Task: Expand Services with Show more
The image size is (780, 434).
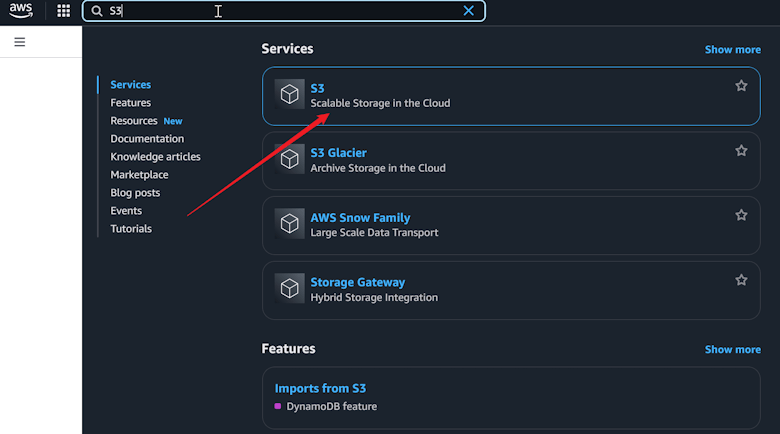Action: (x=732, y=50)
